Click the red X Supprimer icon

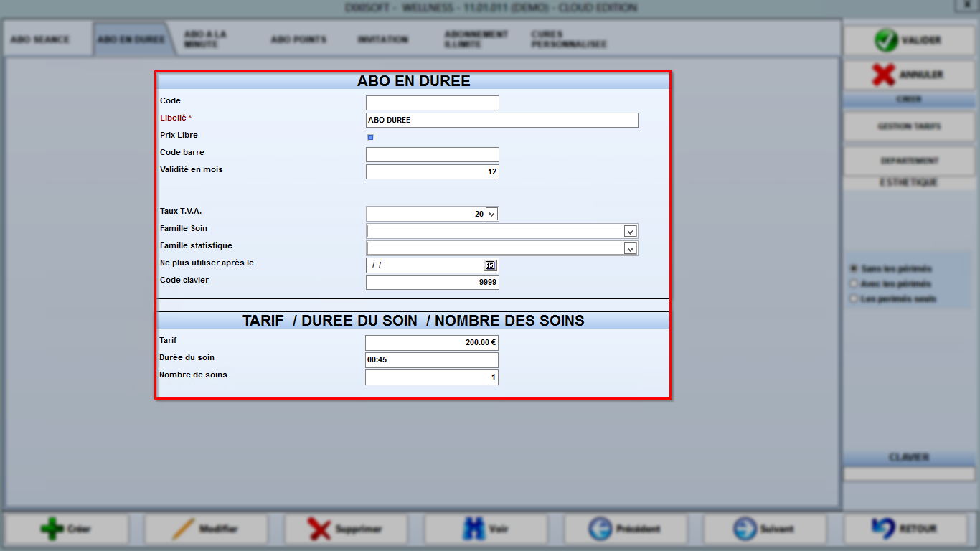coord(319,529)
